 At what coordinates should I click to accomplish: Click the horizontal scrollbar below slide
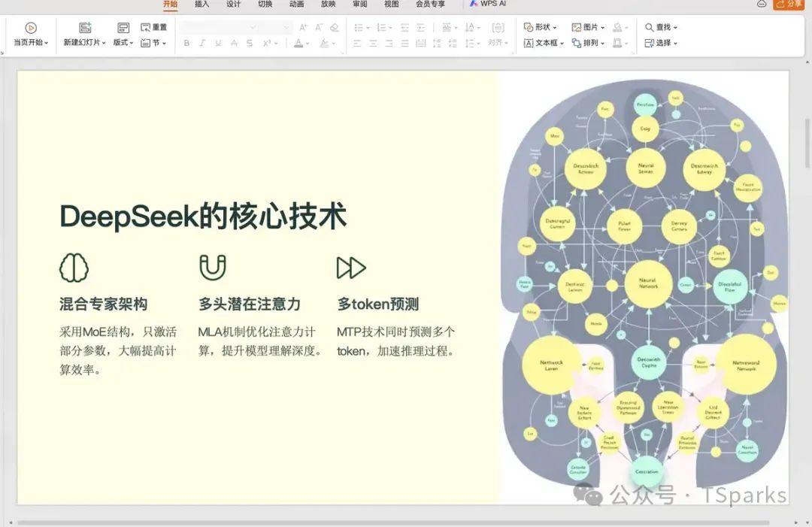[x=393, y=522]
